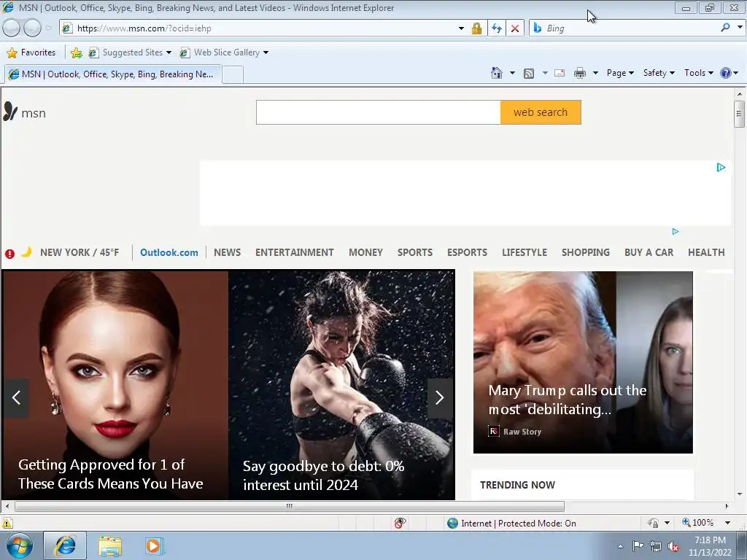The height and width of the screenshot is (560, 747).
Task: Expand address bar URL history dropdown
Action: pyautogui.click(x=461, y=28)
